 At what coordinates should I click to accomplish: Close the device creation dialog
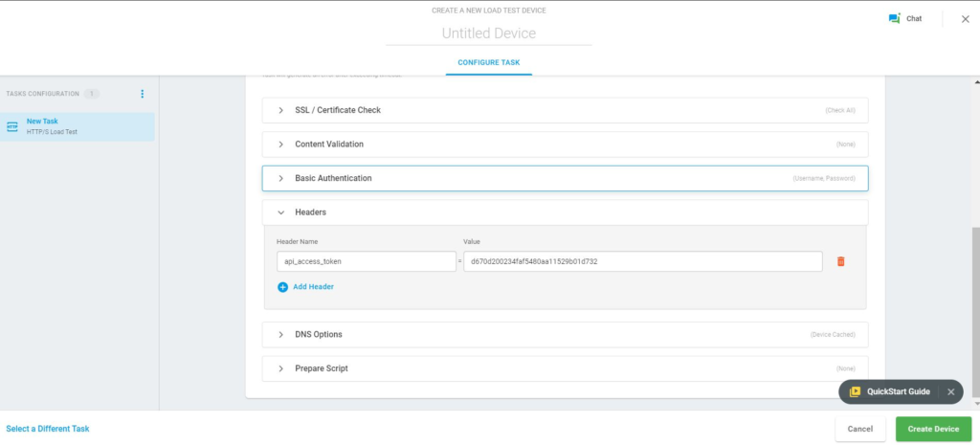click(x=964, y=19)
